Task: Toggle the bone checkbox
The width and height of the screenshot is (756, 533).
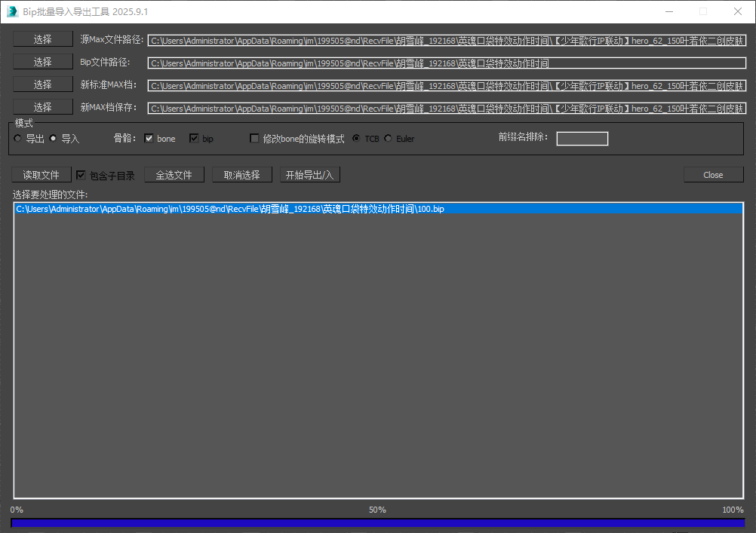Action: pos(149,139)
